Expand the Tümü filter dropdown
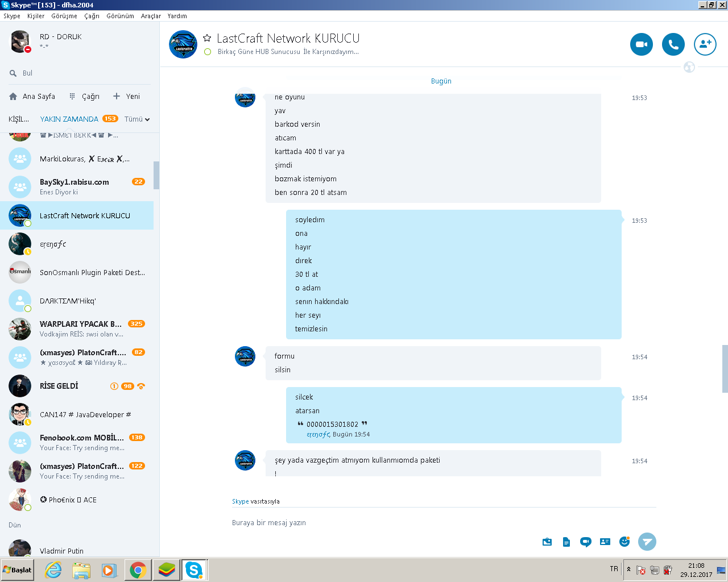This screenshot has height=582, width=728. (x=137, y=119)
